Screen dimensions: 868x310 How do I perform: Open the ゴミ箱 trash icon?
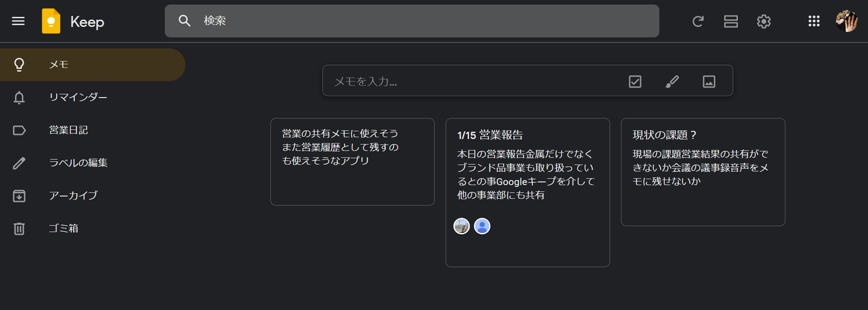tap(19, 229)
